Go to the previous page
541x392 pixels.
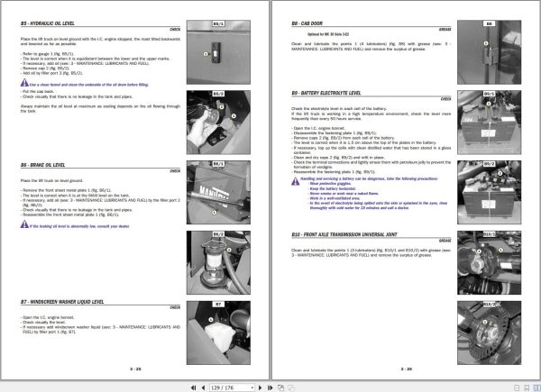pos(203,387)
